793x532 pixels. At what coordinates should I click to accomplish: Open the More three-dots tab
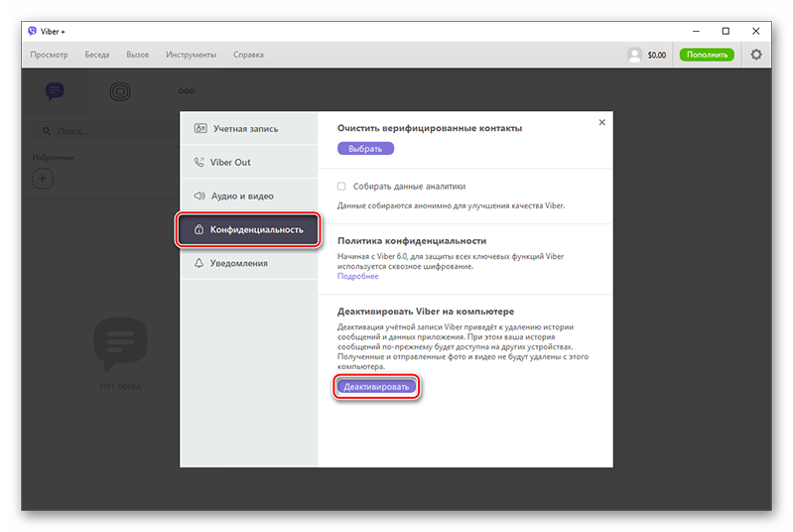click(187, 91)
